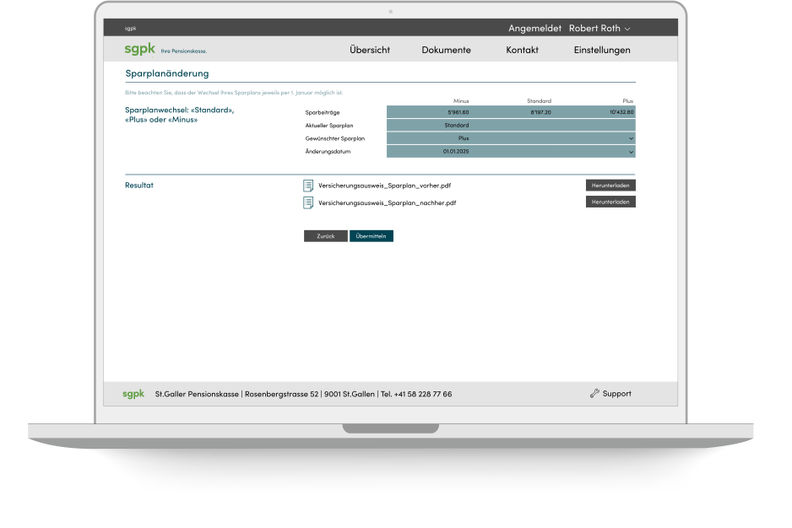The width and height of the screenshot is (792, 528).
Task: Open Einstellungen in the navigation
Action: click(x=602, y=50)
